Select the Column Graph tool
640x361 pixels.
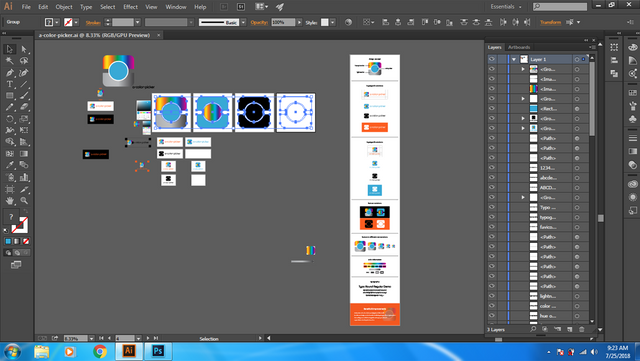24,177
